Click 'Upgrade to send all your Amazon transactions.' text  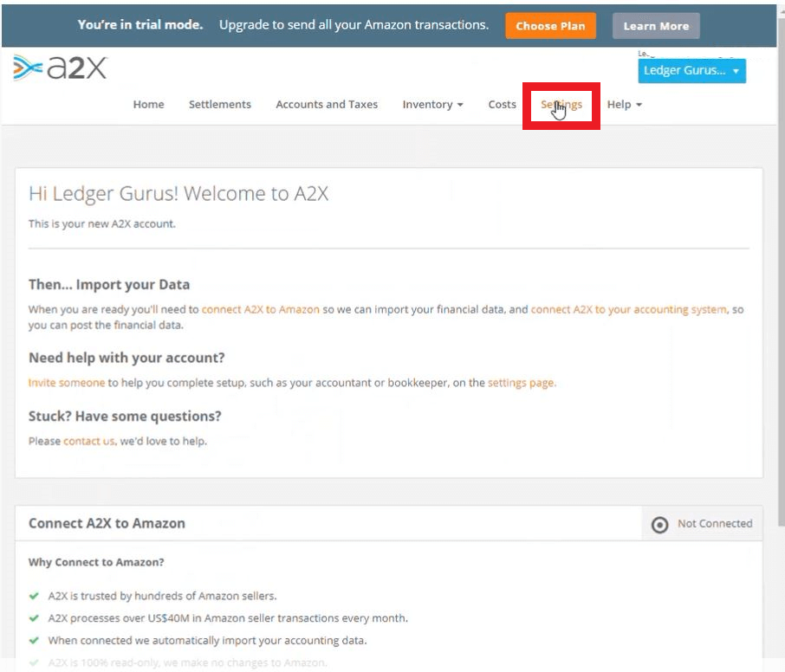click(x=354, y=25)
